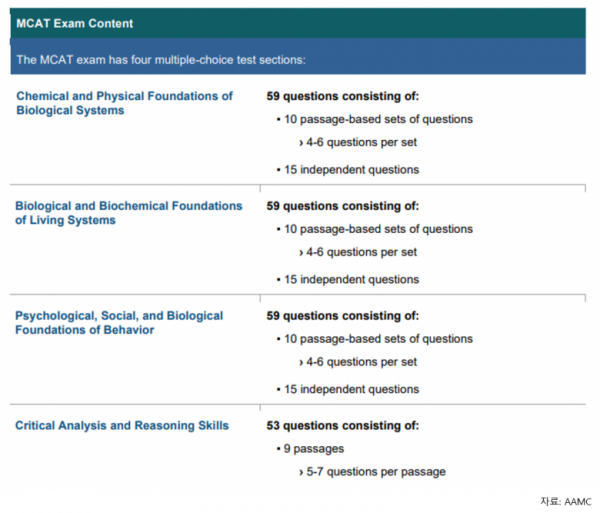600x513 pixels.
Task: Open Chemical and Physical Foundations of Biological Systems link
Action: pyautogui.click(x=124, y=103)
